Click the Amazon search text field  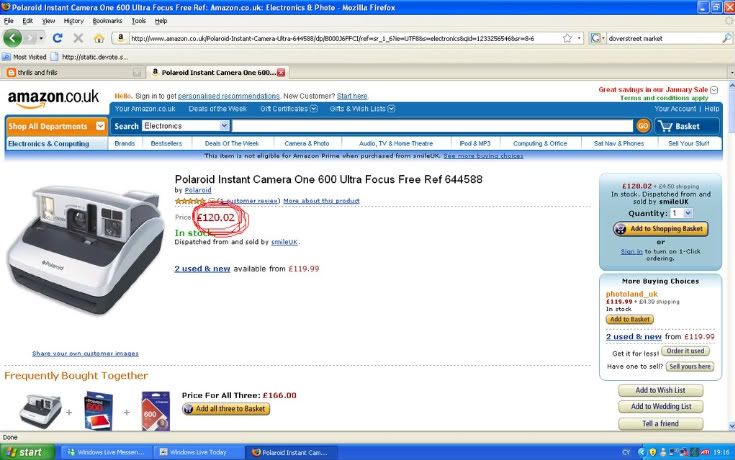point(432,126)
